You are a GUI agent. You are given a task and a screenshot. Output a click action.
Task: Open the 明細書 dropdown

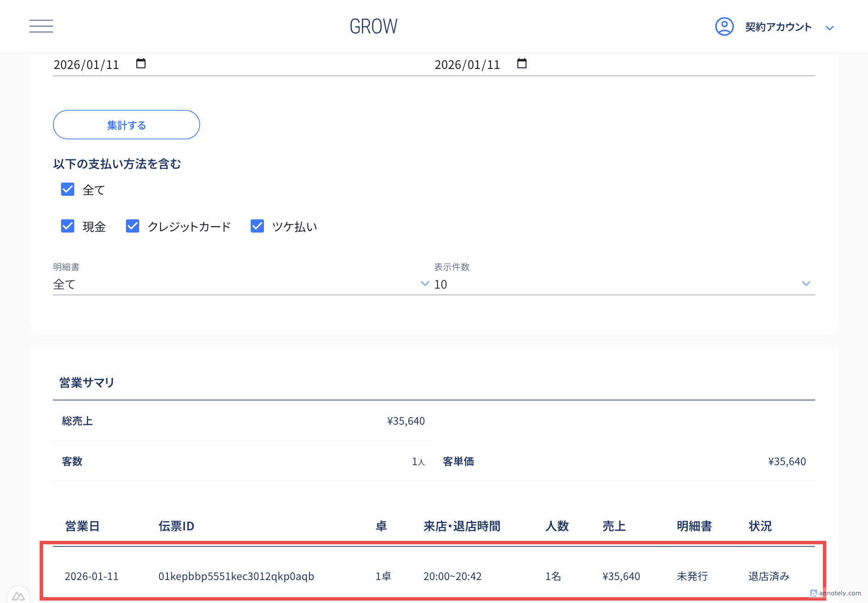(240, 284)
